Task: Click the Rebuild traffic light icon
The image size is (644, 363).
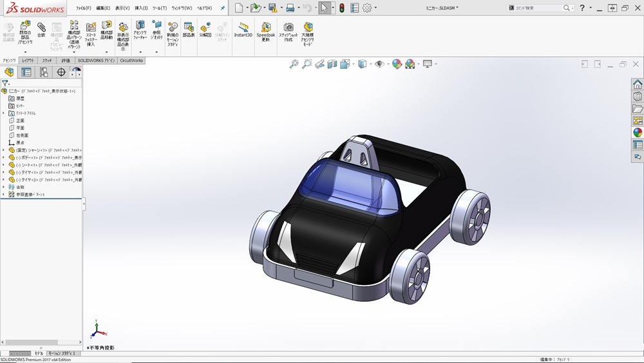Action: pos(341,8)
